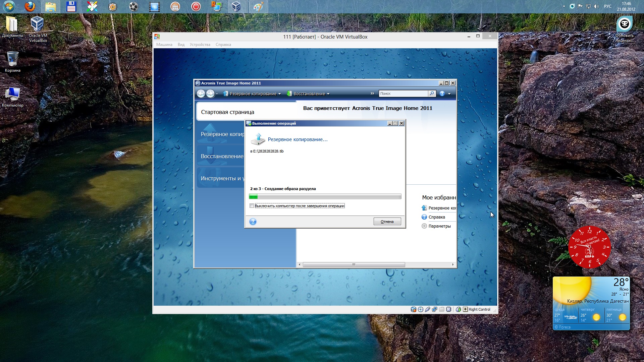The width and height of the screenshot is (644, 362).
Task: Click the taskbar clock showing 17:46
Action: [626, 6]
